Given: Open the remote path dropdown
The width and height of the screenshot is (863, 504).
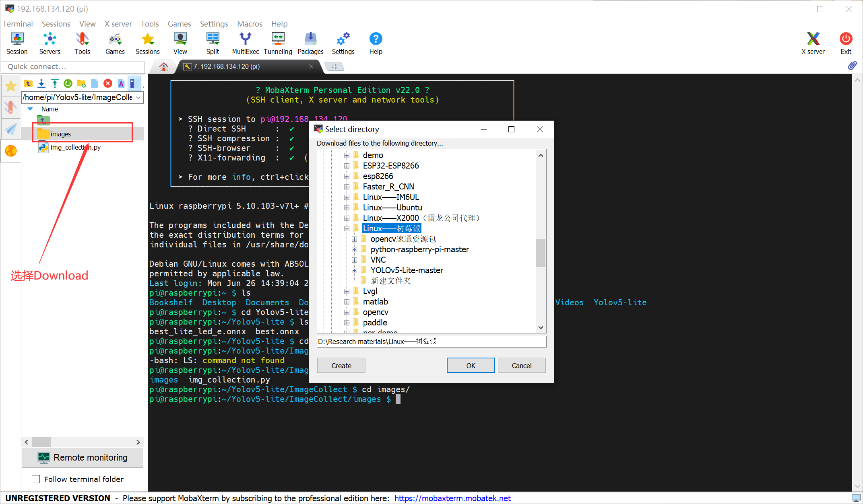Looking at the screenshot, I should coord(138,97).
